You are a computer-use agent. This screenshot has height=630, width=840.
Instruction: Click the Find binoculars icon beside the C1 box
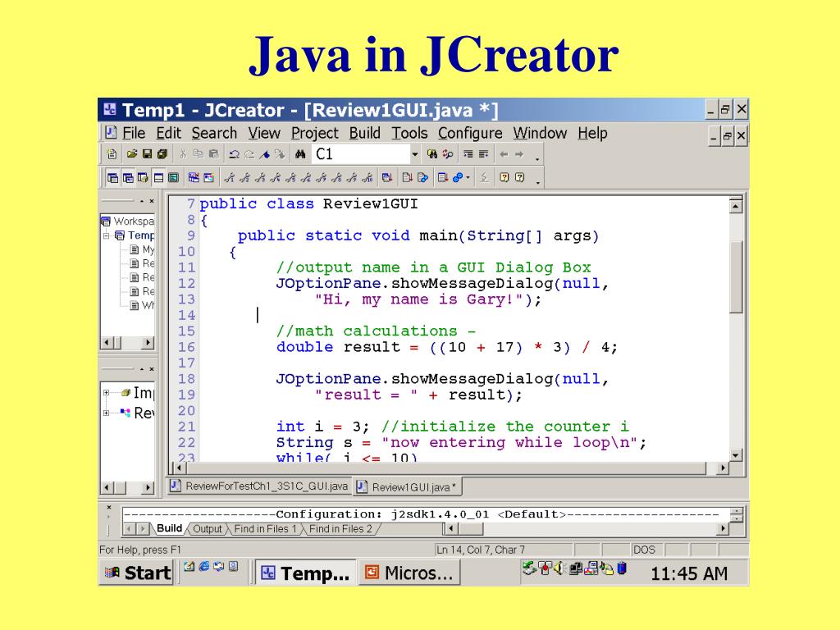300,154
